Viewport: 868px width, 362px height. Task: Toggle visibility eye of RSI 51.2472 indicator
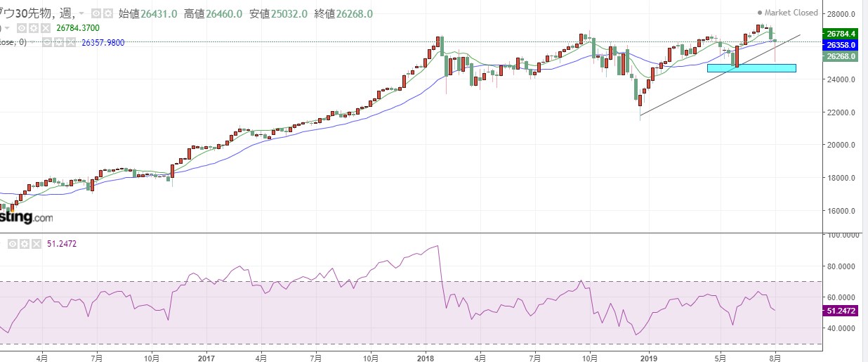(13, 244)
